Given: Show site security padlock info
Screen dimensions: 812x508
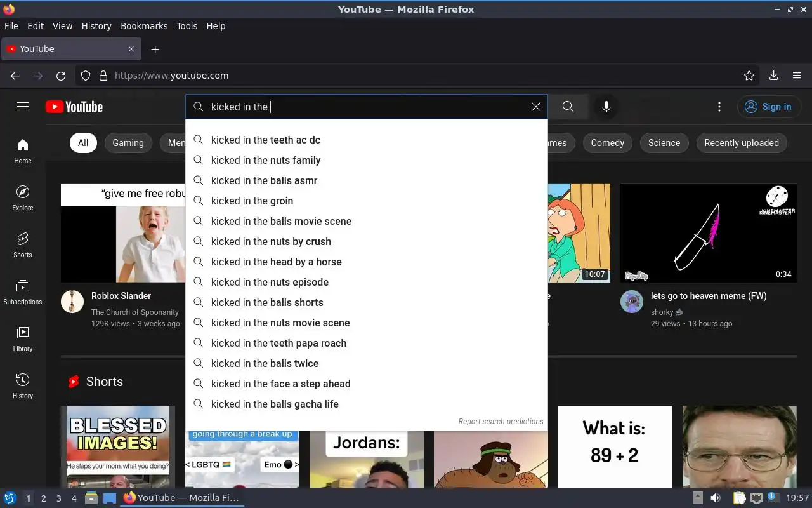Looking at the screenshot, I should pyautogui.click(x=103, y=76).
